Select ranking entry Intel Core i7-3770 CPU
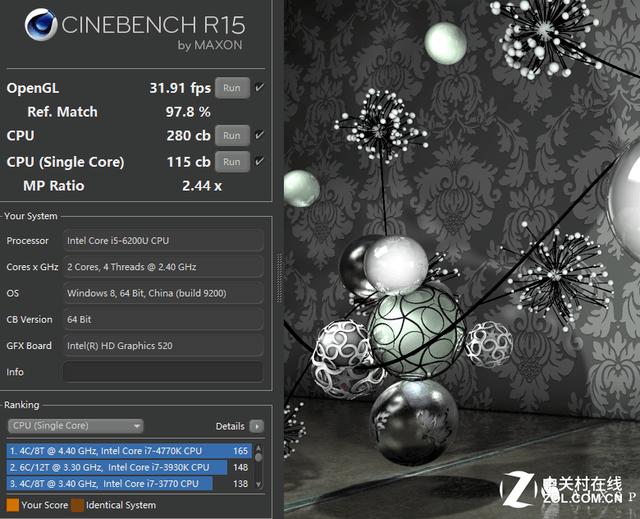The height and width of the screenshot is (519, 640). coord(129,484)
